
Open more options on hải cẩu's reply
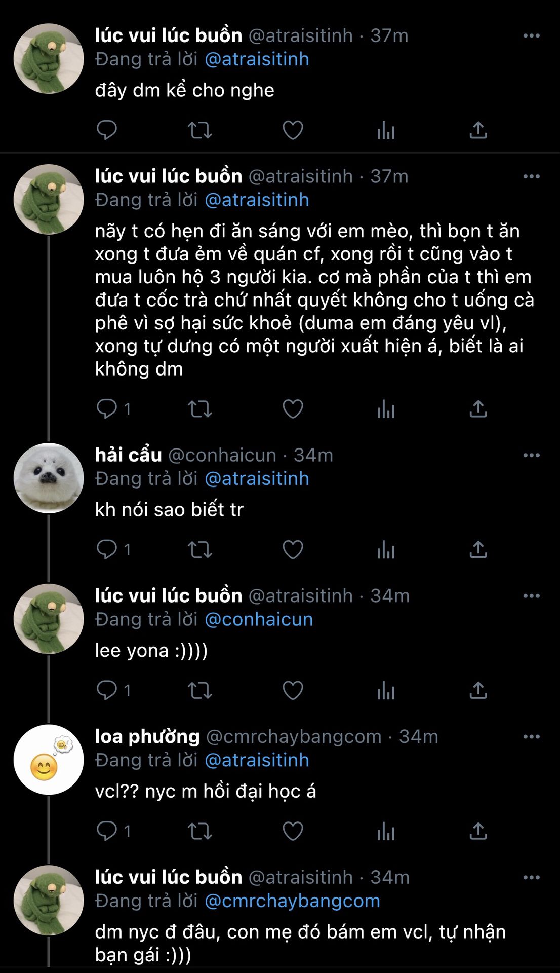(531, 455)
